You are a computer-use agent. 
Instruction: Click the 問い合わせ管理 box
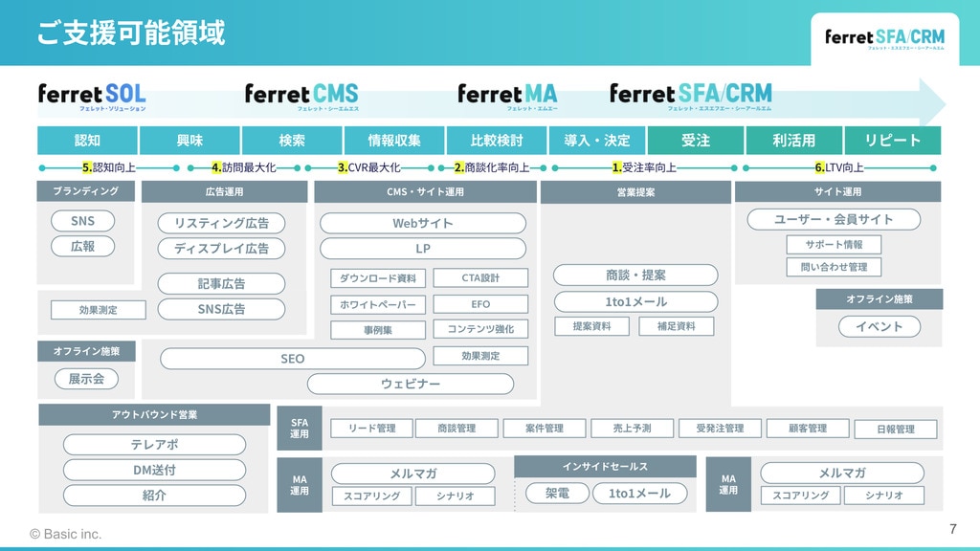pyautogui.click(x=833, y=267)
